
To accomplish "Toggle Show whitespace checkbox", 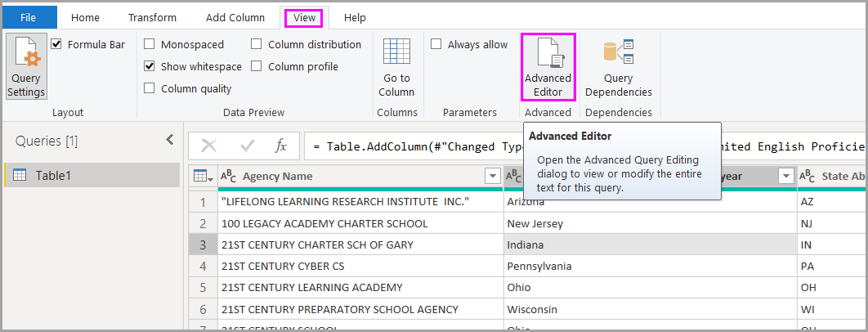I will click(150, 66).
